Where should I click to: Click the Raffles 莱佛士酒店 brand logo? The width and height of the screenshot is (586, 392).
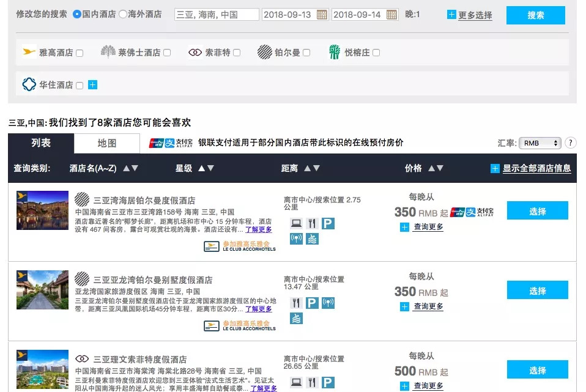[108, 52]
